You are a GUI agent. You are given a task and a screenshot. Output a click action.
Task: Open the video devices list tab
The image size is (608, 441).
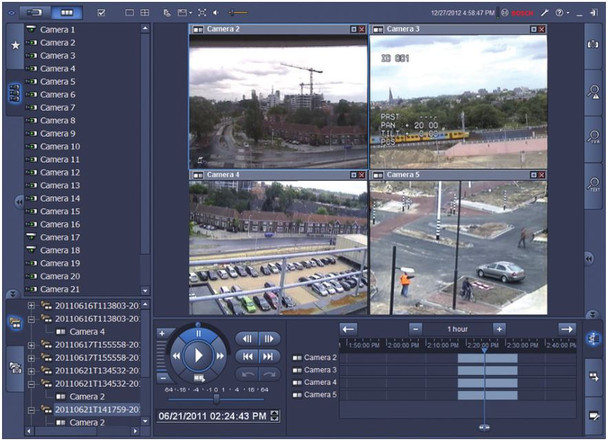[15, 93]
